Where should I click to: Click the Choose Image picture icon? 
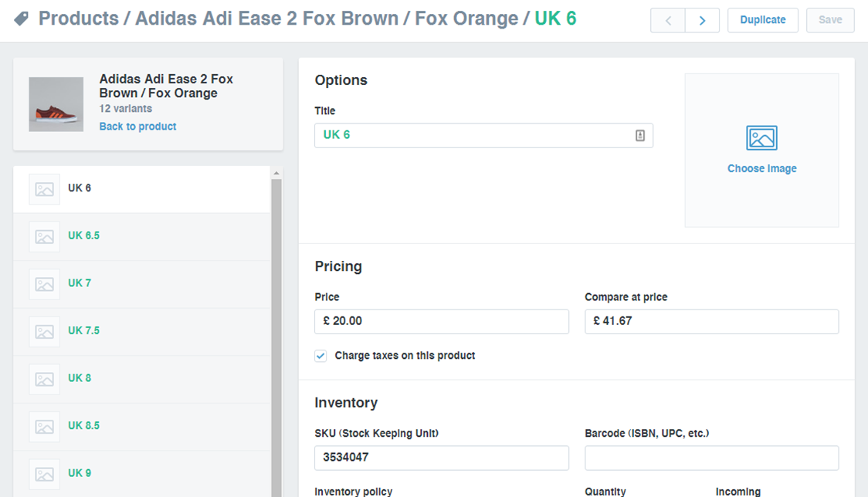tap(761, 138)
